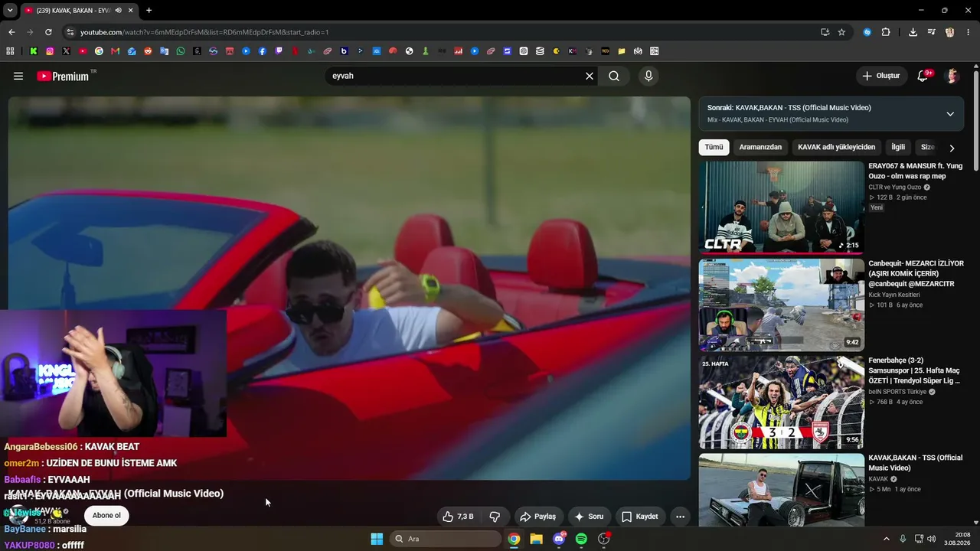Open Spotify from taskbar
Screen dimensions: 980x551
pos(581,539)
